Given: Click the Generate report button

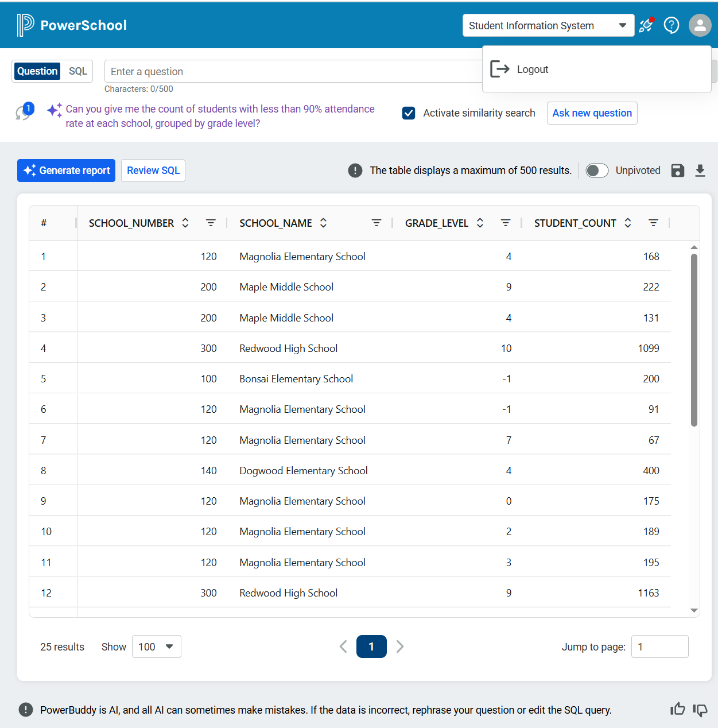Looking at the screenshot, I should point(66,171).
